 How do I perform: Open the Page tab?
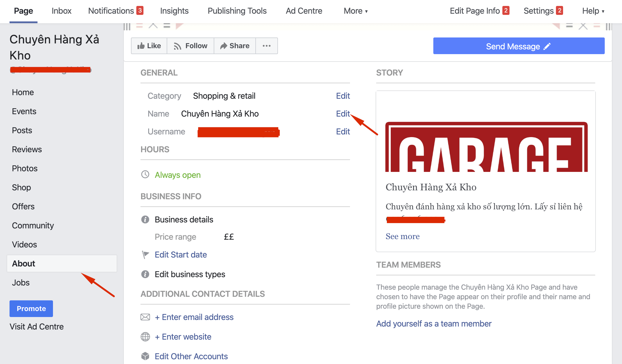point(24,11)
